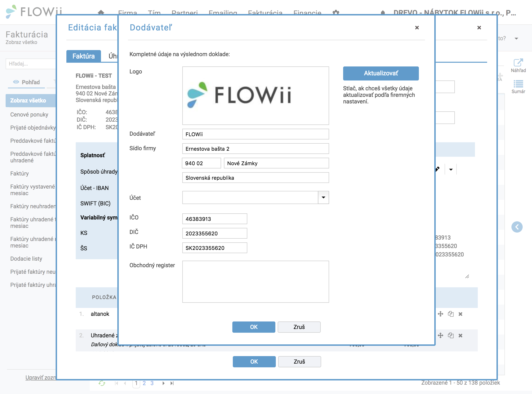Open the Firma menu
Viewport: 532px width, 394px height.
coord(127,12)
